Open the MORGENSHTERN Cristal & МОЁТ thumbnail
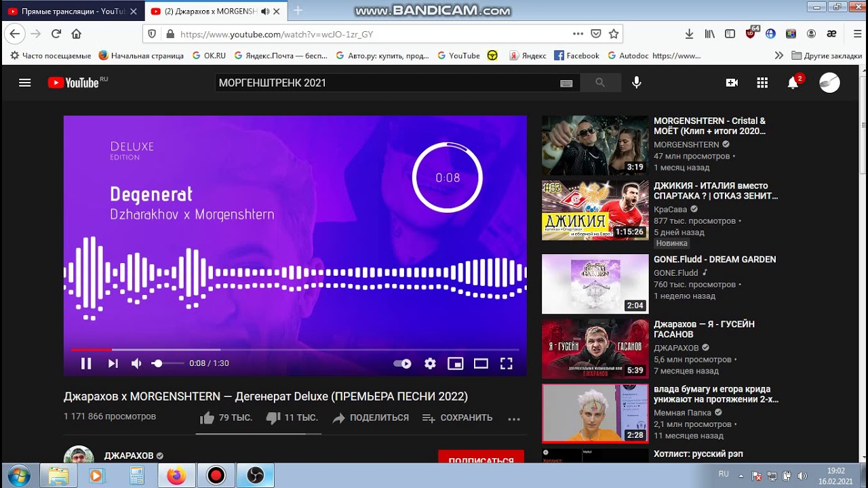The width and height of the screenshot is (868, 488). click(595, 145)
